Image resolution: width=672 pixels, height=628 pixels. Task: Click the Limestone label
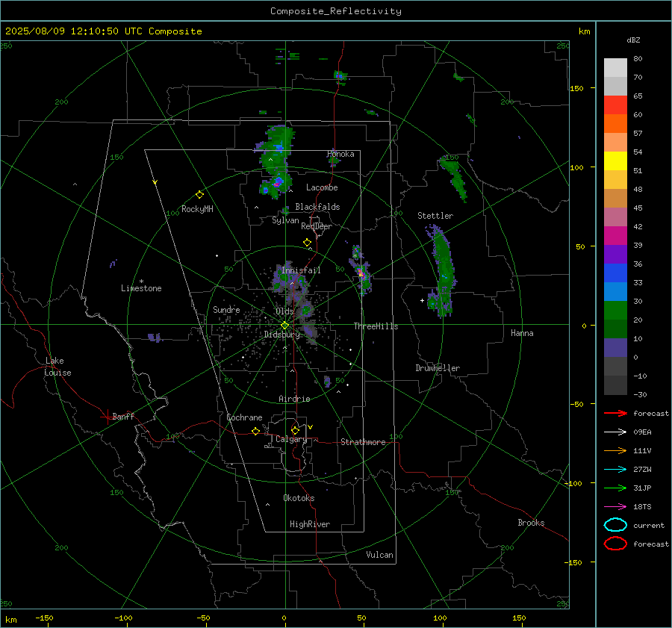141,288
